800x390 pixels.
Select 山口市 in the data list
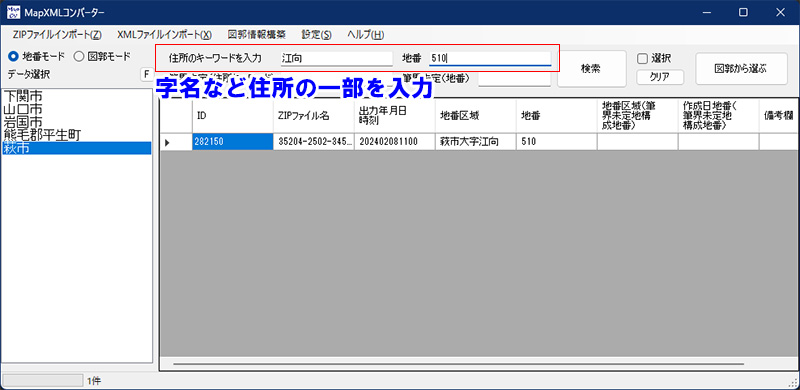coord(77,109)
